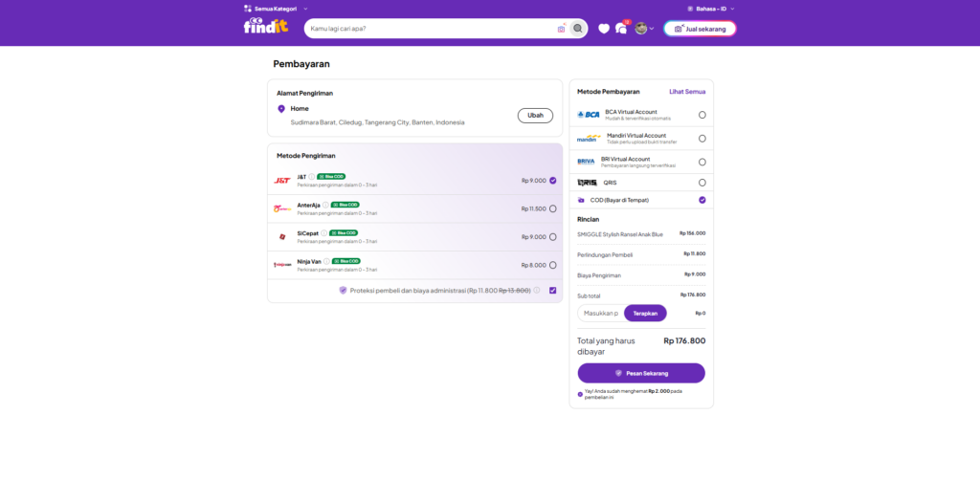Open the wishlist heart icon

pyautogui.click(x=604, y=29)
